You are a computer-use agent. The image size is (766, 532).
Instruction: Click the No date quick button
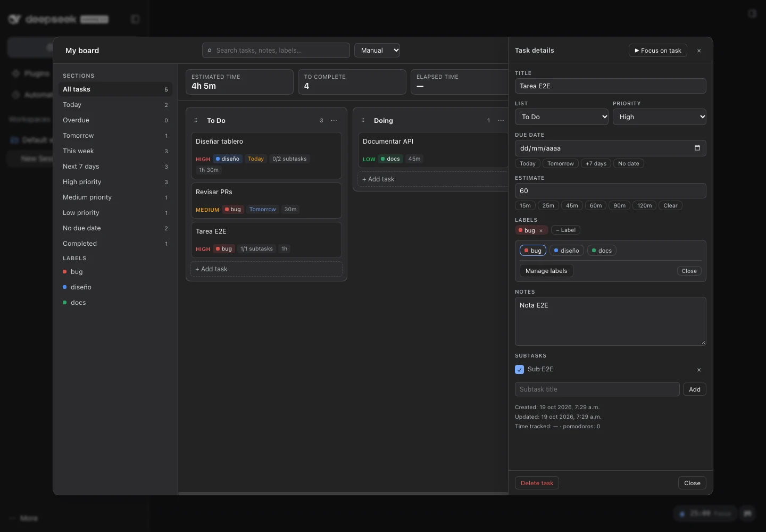click(x=629, y=164)
